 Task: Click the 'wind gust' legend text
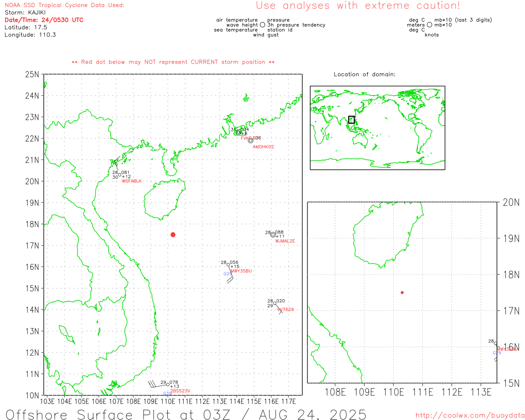coord(266,35)
